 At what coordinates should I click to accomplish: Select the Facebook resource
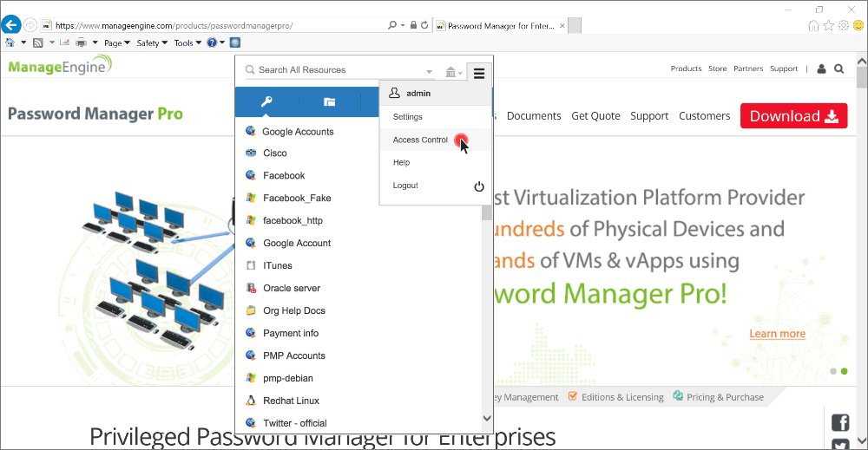click(284, 175)
